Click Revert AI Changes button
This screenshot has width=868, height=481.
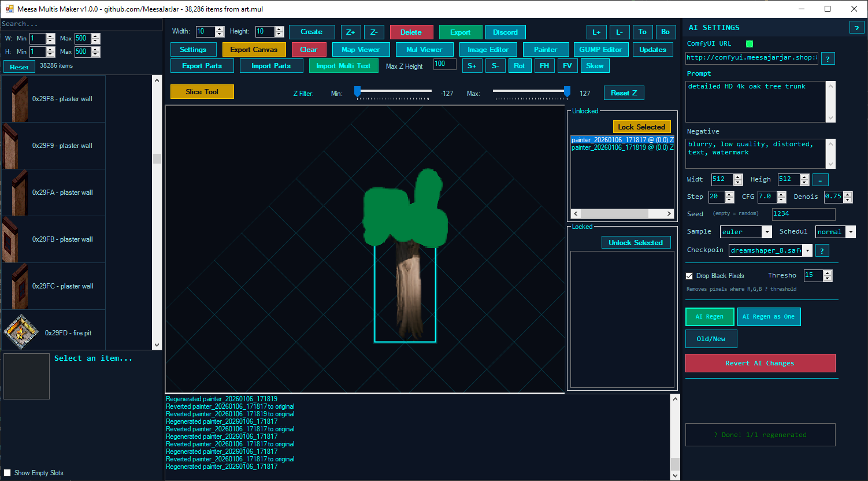(x=761, y=363)
